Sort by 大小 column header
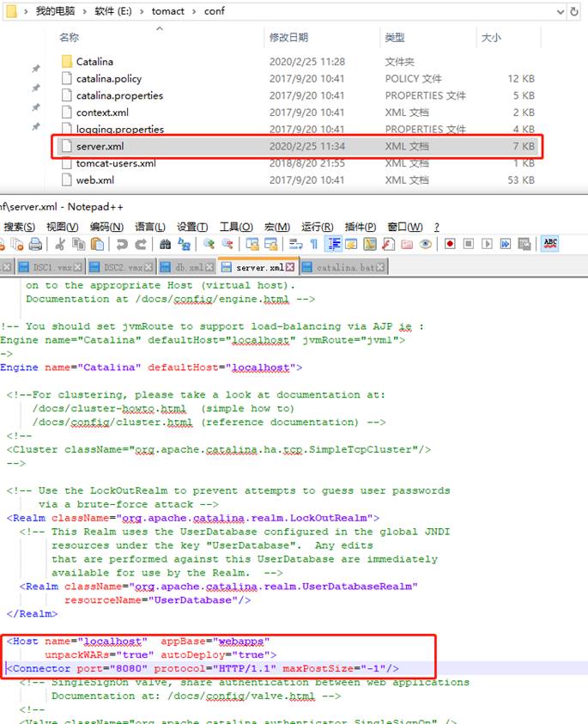Screen dimensions: 588x724 491,38
